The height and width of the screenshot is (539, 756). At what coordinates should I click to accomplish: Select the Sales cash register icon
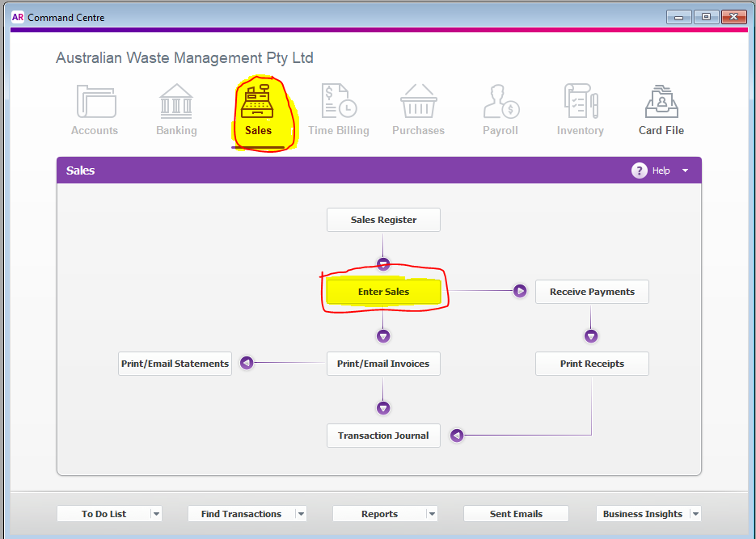click(257, 101)
